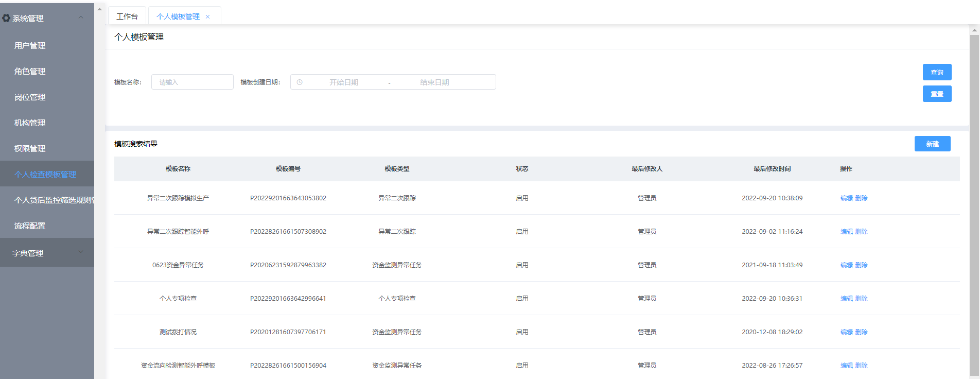Click the clock icon in date range
This screenshot has width=980, height=379.
click(x=300, y=82)
